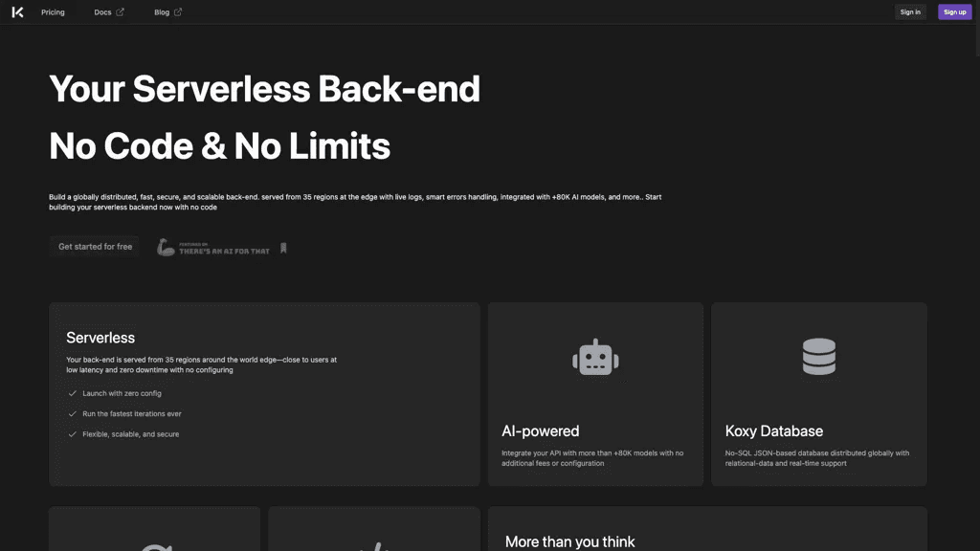The image size is (980, 551).
Task: Open the Pricing page
Action: [x=54, y=11]
